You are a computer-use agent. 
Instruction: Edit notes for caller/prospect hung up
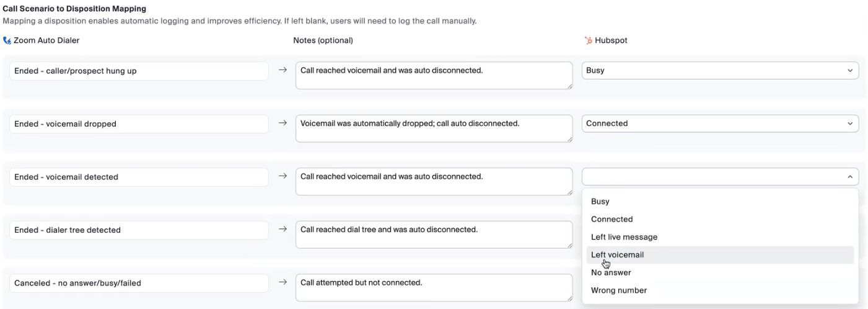click(x=434, y=75)
